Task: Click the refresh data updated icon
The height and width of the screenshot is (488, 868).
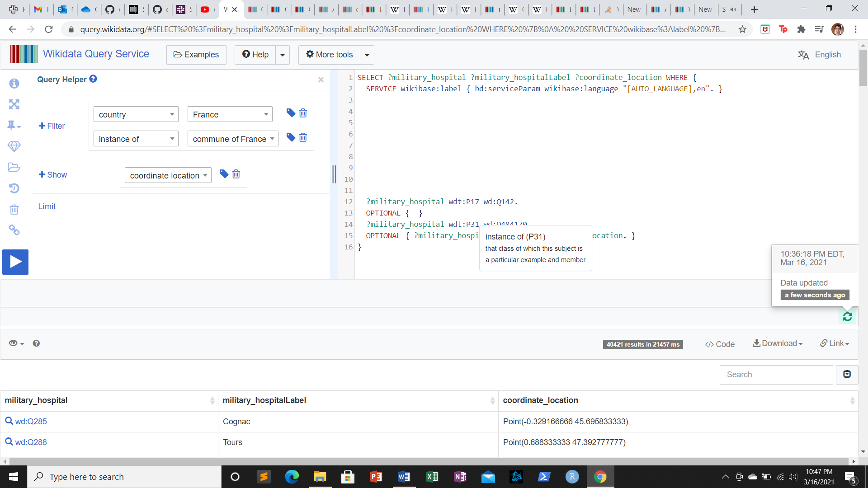Action: [848, 317]
